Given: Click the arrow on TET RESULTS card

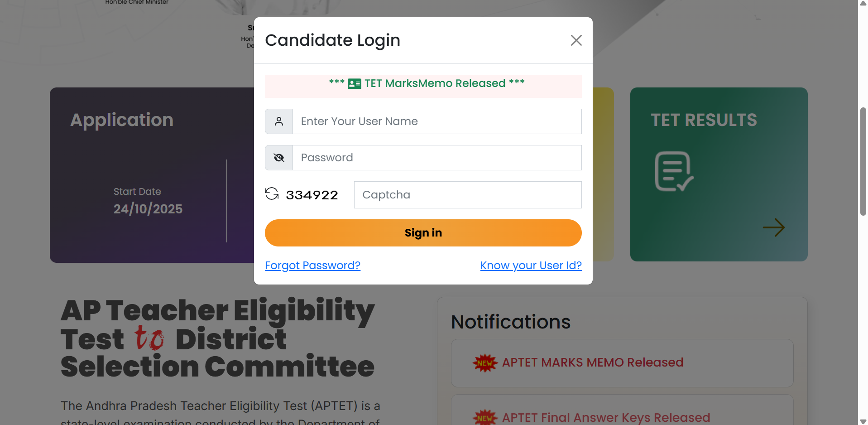Looking at the screenshot, I should coord(773,227).
